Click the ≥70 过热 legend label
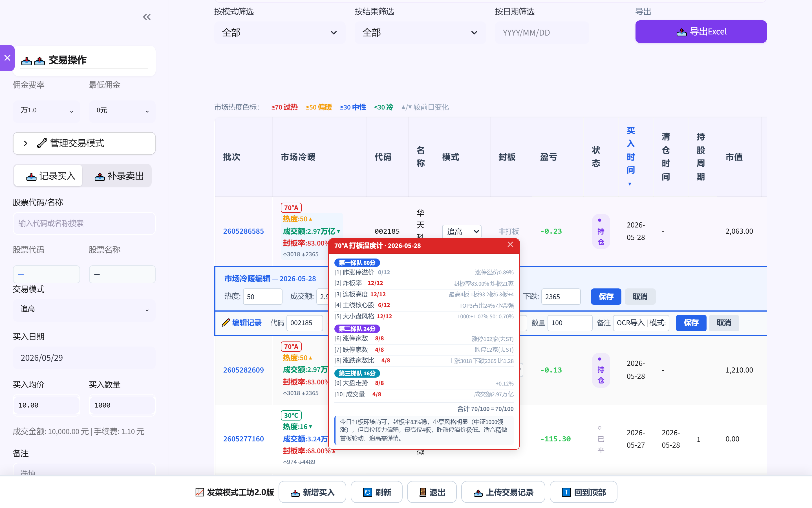The width and height of the screenshot is (812, 508). [284, 107]
